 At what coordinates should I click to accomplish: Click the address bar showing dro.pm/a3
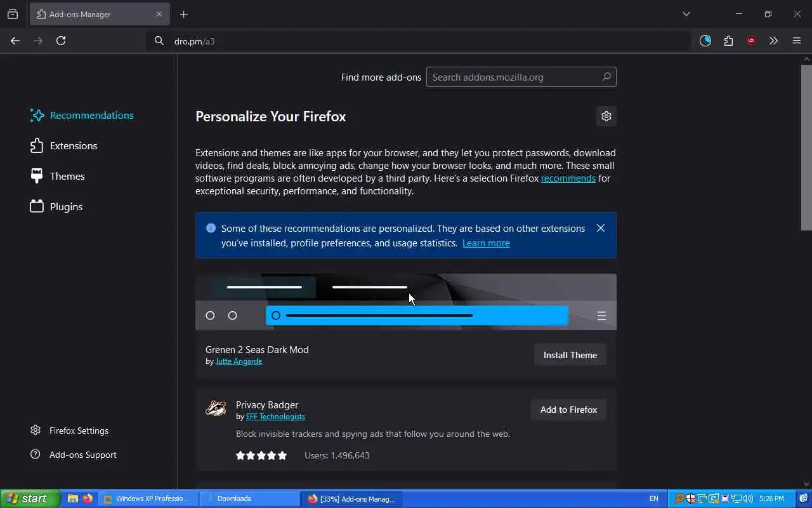419,41
